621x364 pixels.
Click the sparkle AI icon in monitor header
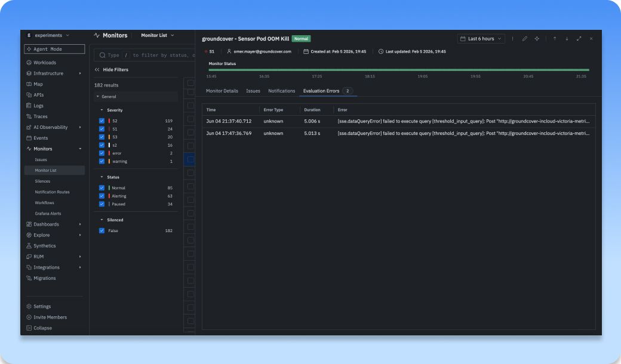point(537,39)
